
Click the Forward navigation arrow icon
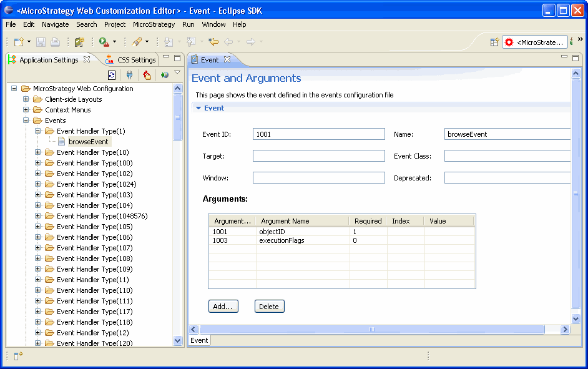point(251,42)
